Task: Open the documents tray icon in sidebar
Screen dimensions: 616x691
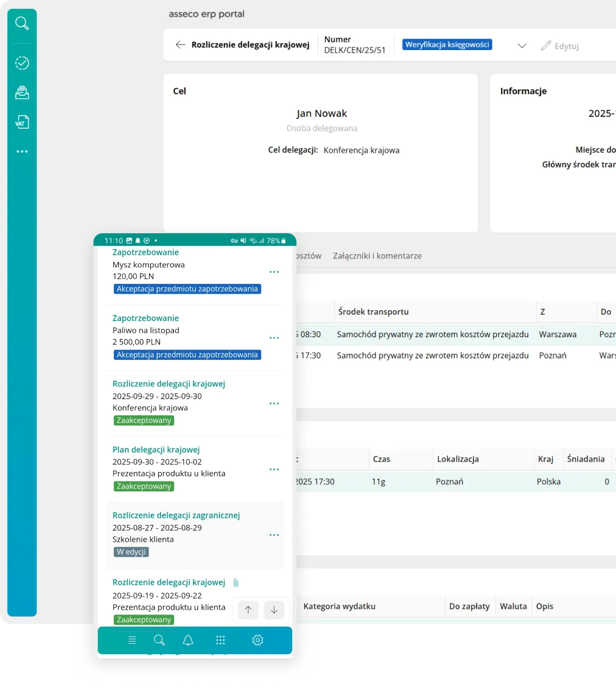Action: [22, 92]
